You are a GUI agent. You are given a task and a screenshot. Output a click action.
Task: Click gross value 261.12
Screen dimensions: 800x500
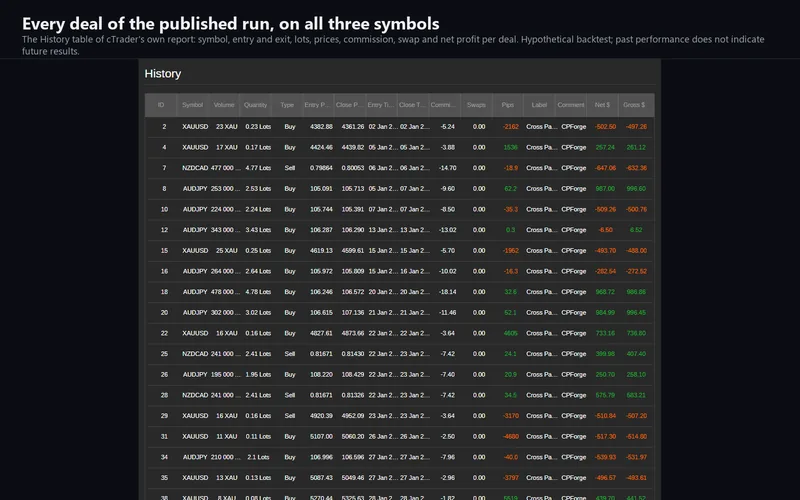[636, 147]
